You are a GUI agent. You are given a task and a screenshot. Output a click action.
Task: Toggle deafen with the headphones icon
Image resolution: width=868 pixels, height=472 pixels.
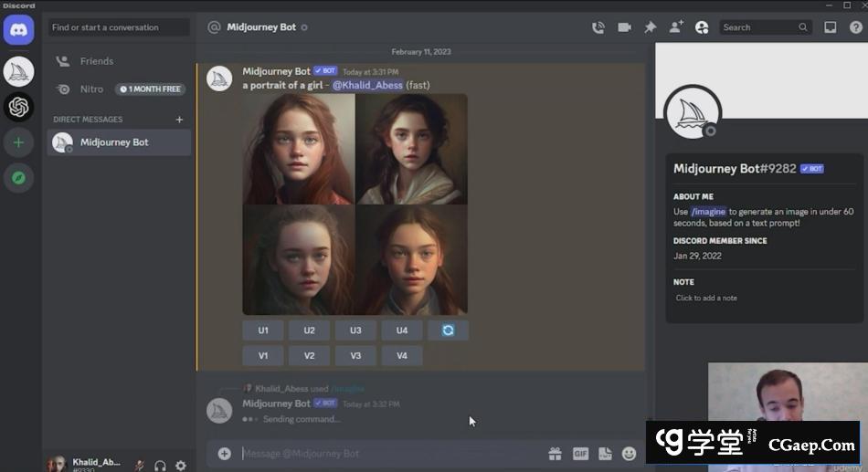coord(160,466)
